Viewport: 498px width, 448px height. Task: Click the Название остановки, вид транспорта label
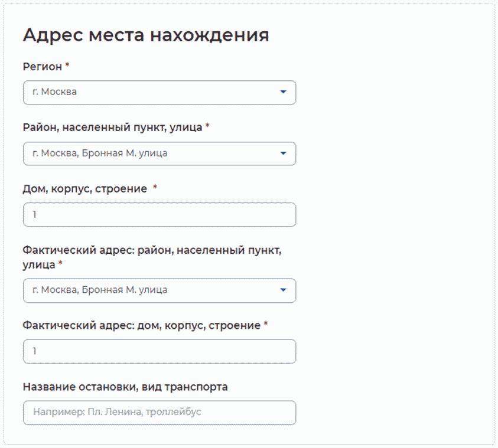tap(125, 387)
